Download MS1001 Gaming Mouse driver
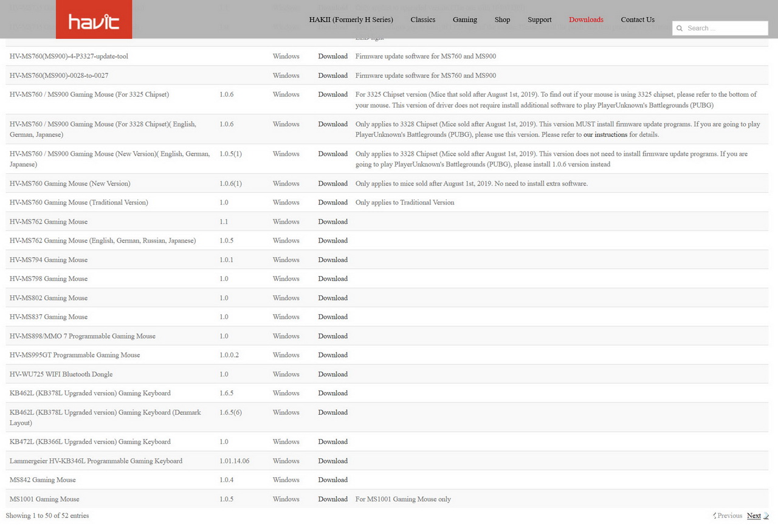Viewport: 778px width, 532px height. pyautogui.click(x=332, y=499)
